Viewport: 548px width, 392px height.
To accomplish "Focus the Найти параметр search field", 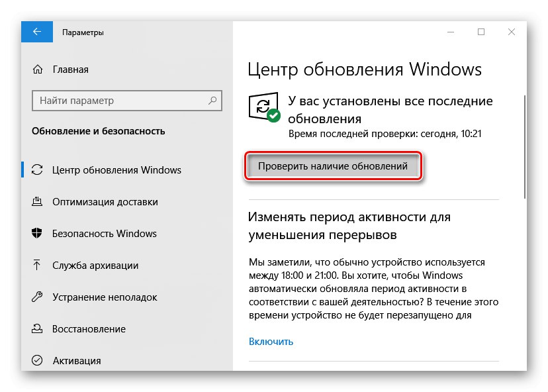I will [x=127, y=101].
